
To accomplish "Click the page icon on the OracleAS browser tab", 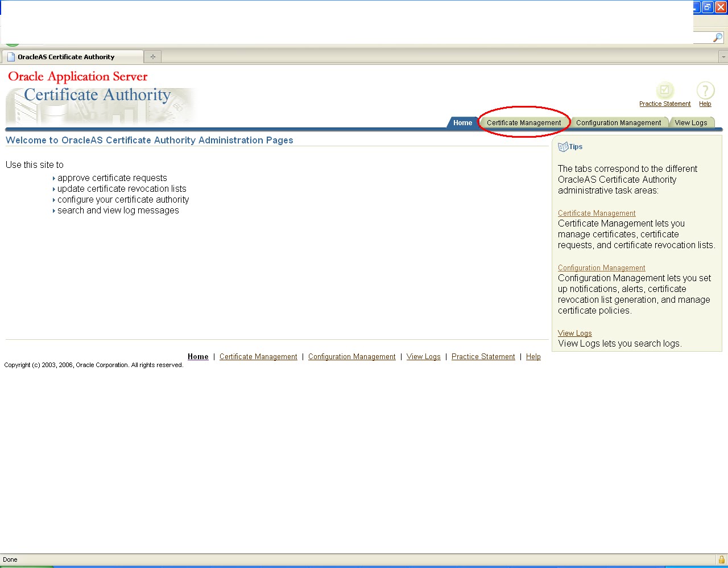I will (x=11, y=57).
